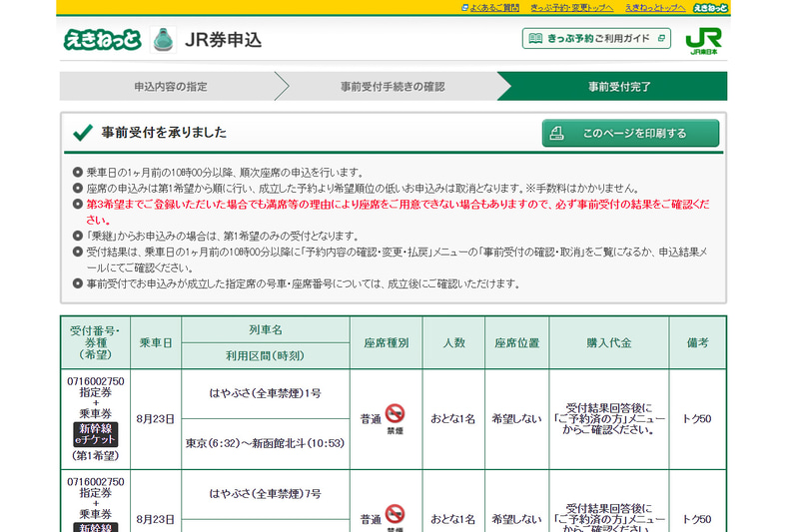Click the 利用区間(時刻) column header
Image resolution: width=799 pixels, height=532 pixels.
click(266, 356)
